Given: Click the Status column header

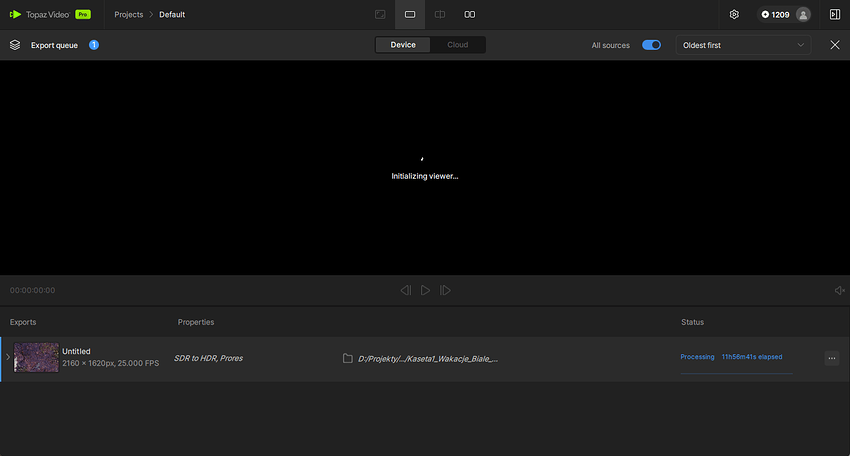Looking at the screenshot, I should tap(692, 322).
